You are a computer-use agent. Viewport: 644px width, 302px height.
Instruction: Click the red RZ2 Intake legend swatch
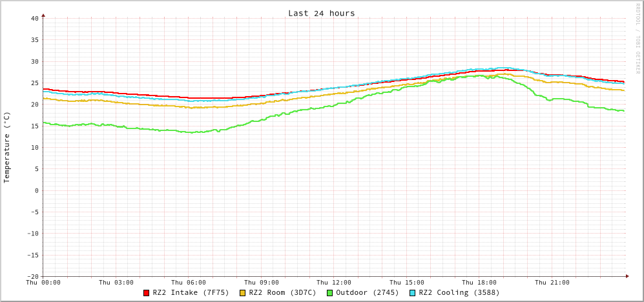coord(147,293)
